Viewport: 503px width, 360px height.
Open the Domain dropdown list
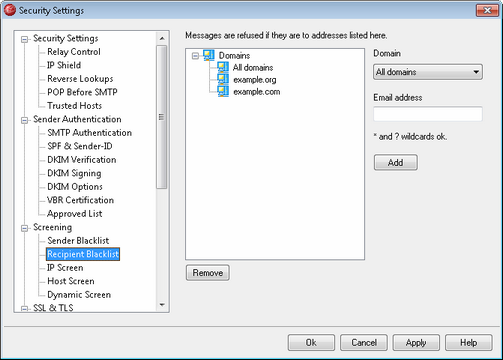(x=428, y=72)
